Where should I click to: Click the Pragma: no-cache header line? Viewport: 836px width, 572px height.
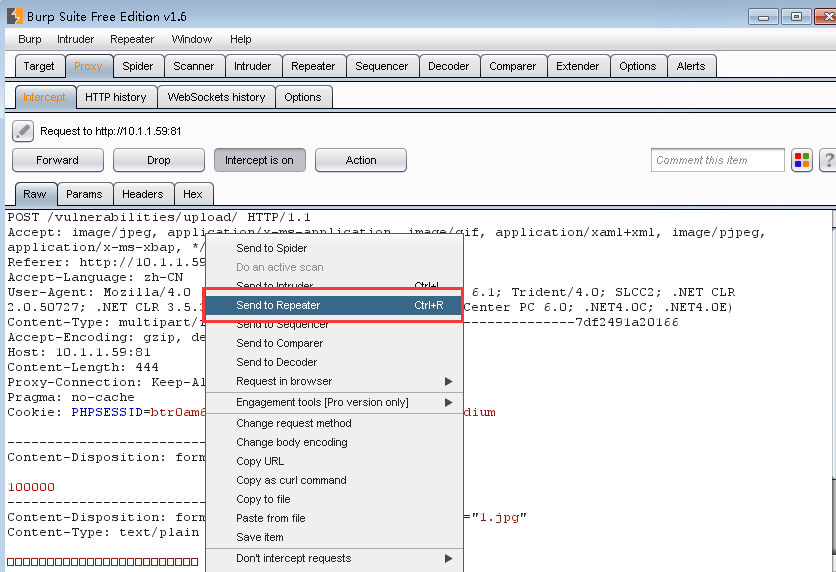click(x=71, y=397)
